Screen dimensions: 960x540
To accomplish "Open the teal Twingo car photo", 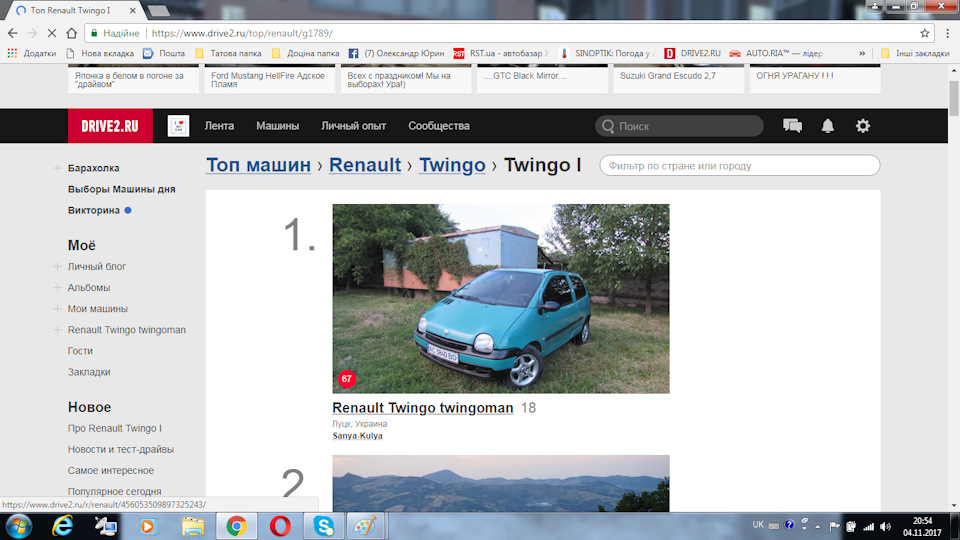I will [501, 299].
